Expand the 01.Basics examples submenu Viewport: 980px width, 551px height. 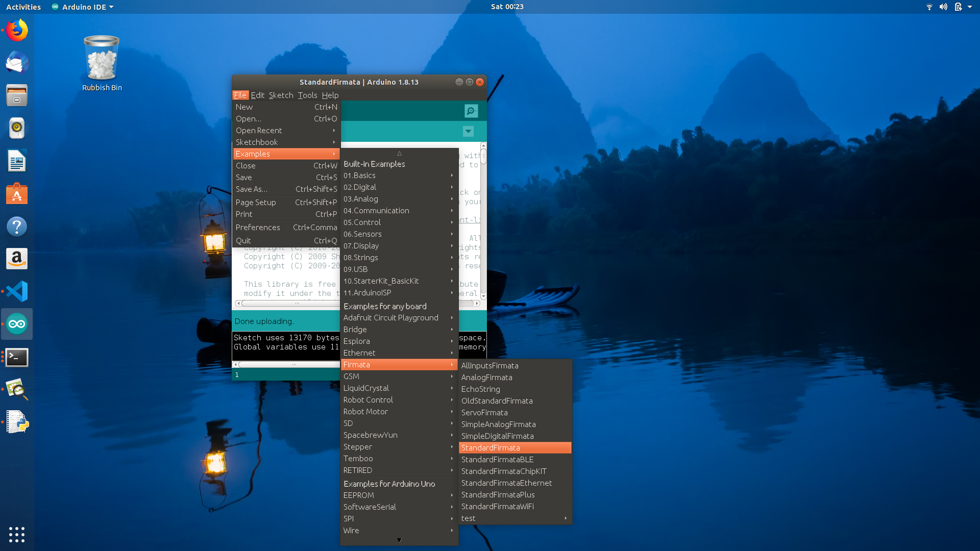click(x=399, y=175)
